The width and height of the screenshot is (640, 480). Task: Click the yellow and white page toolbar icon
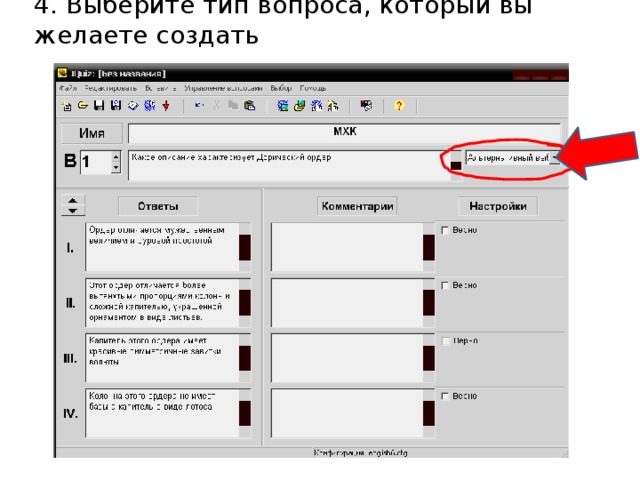click(x=333, y=106)
